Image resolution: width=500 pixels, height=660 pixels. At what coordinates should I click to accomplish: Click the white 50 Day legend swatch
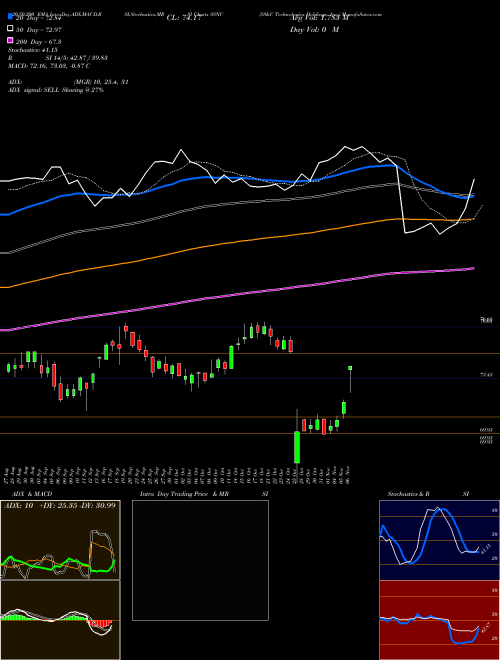pyautogui.click(x=11, y=29)
